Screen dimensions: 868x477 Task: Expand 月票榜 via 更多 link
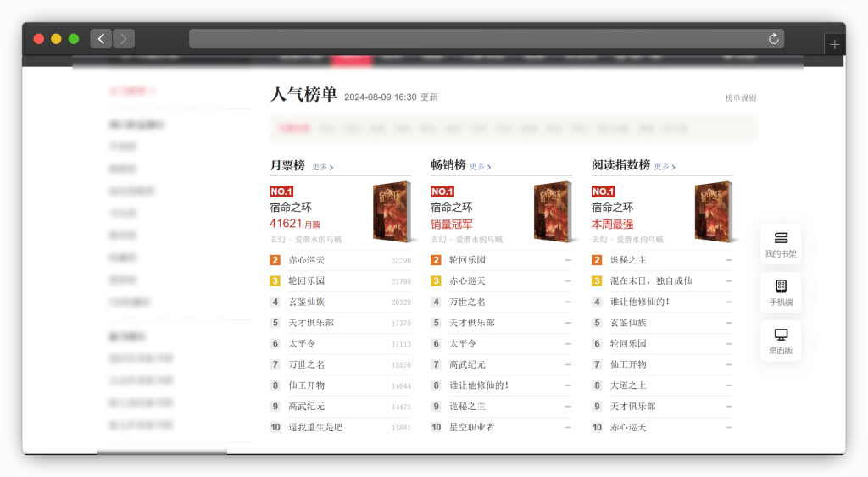pos(322,167)
